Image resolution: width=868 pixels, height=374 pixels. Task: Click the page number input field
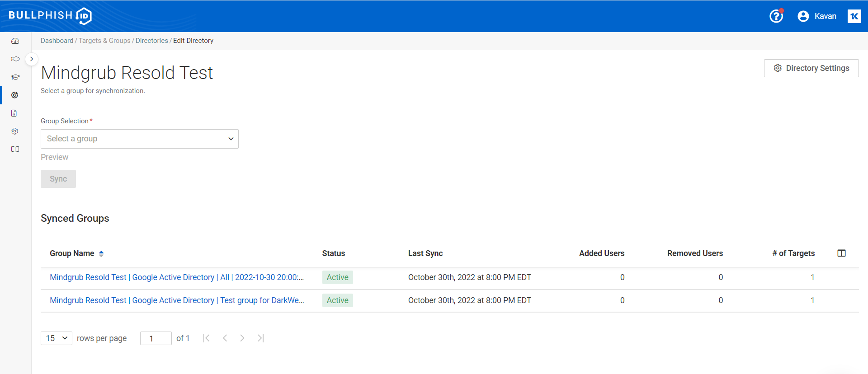click(156, 338)
